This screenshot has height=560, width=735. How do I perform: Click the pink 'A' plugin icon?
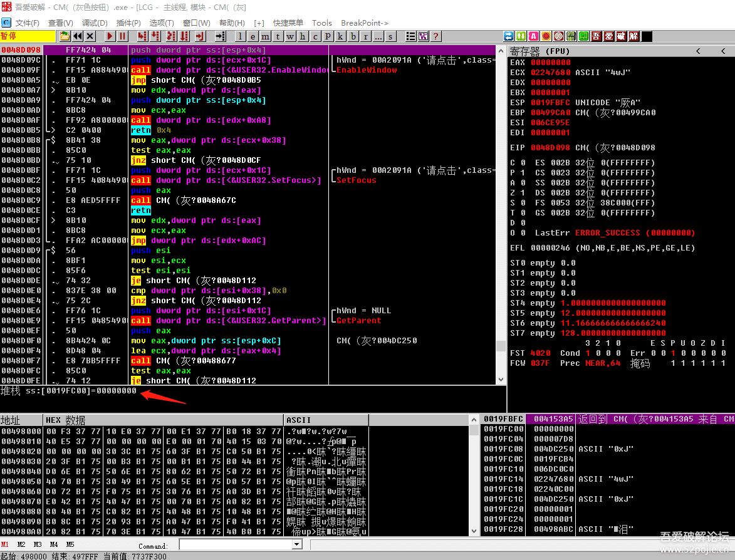point(533,36)
